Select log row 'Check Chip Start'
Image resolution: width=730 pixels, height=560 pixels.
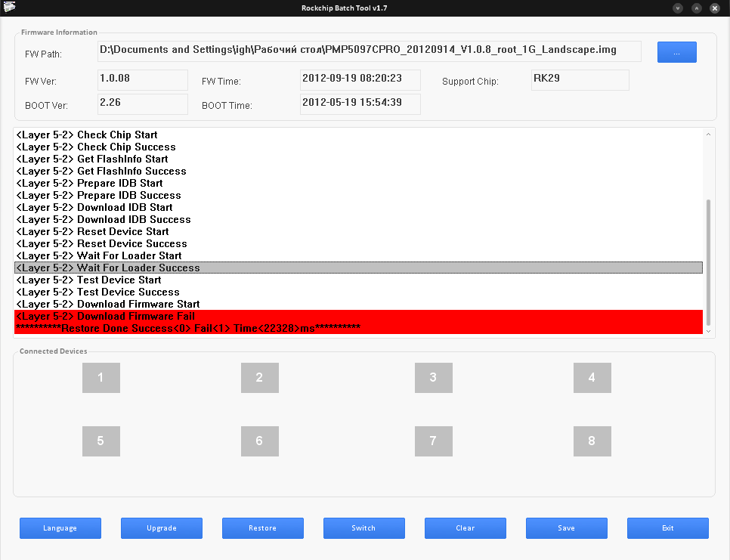coord(358,135)
